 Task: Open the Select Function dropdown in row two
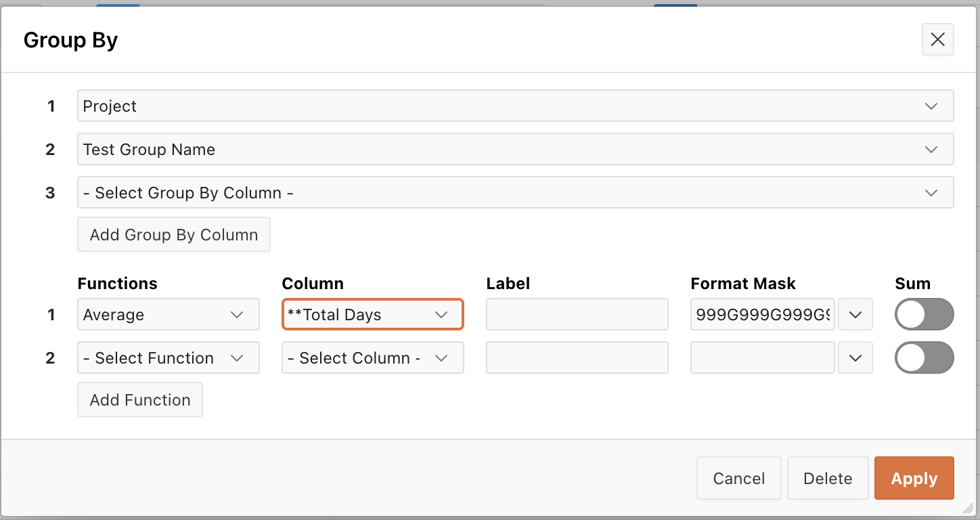point(169,358)
